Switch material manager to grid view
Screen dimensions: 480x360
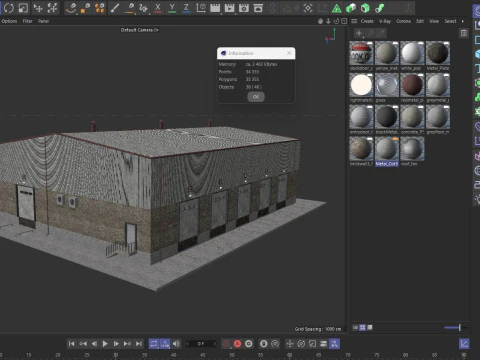point(362,328)
